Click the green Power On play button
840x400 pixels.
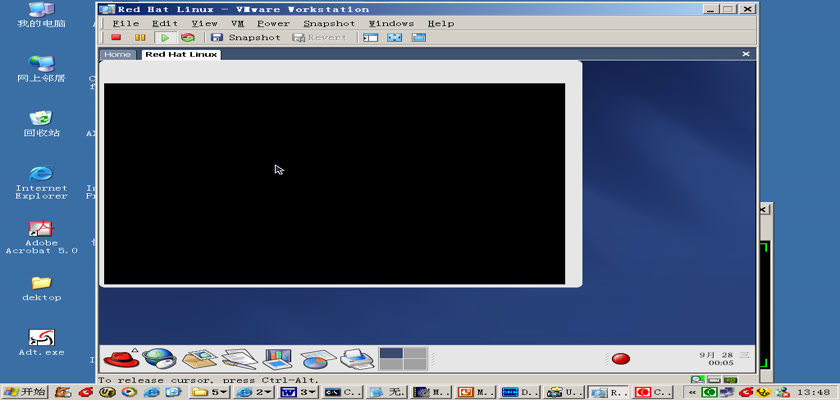click(x=167, y=38)
